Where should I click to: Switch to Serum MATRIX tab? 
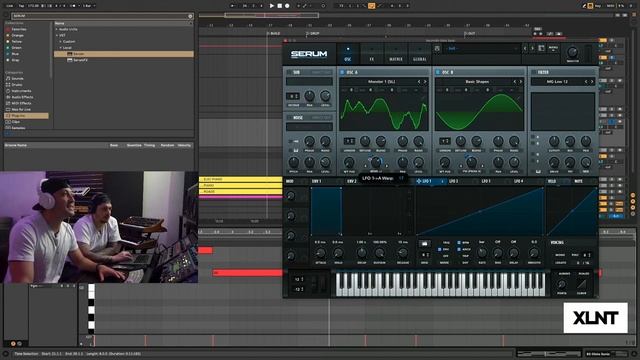click(396, 54)
